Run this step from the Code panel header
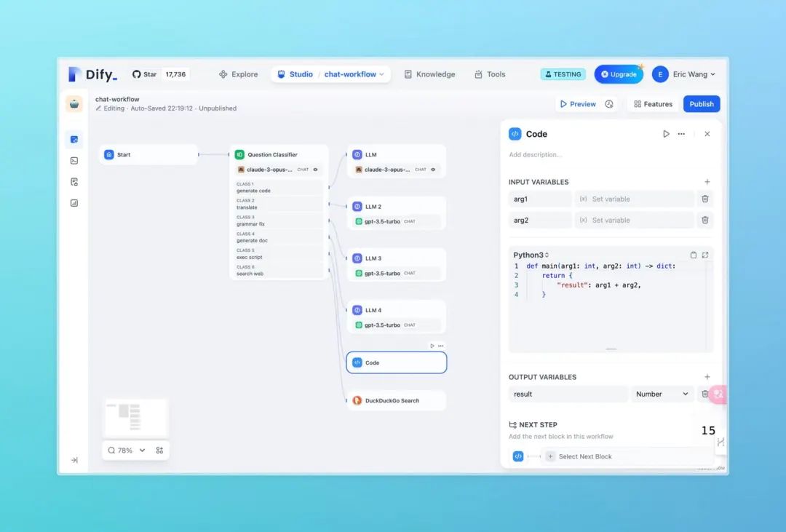 click(x=666, y=134)
